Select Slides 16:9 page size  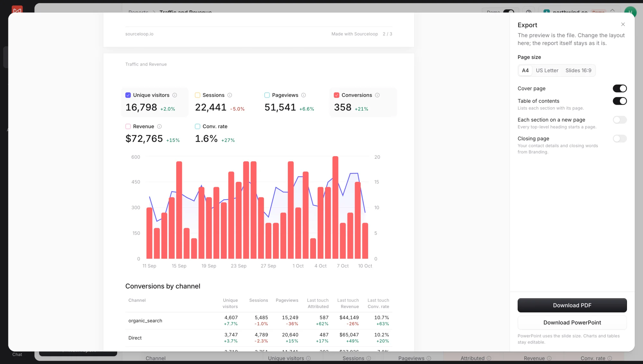tap(578, 70)
